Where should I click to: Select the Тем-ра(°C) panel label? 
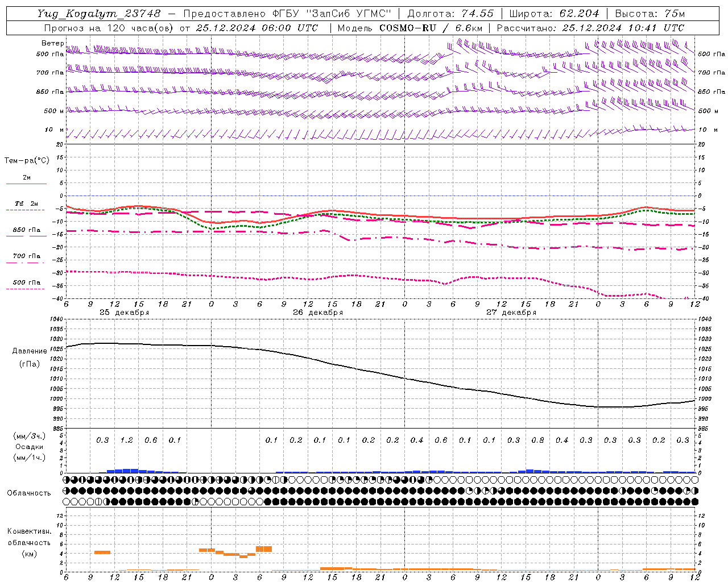[27, 161]
